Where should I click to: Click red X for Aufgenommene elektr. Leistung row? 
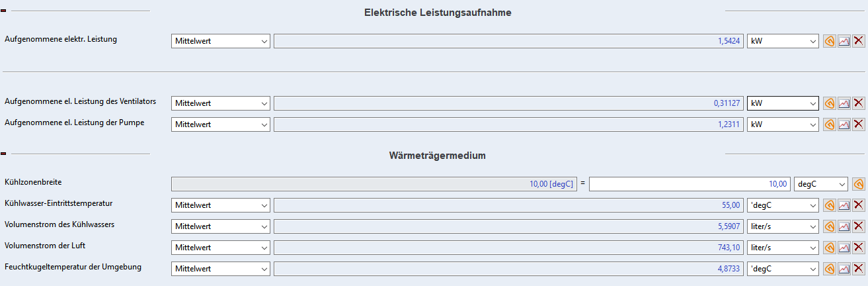(858, 41)
